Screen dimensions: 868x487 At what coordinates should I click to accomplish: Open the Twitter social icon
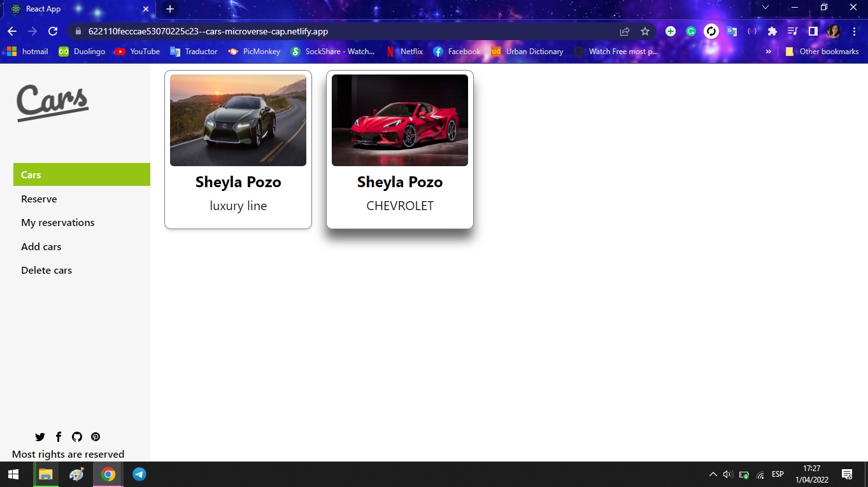pos(40,437)
